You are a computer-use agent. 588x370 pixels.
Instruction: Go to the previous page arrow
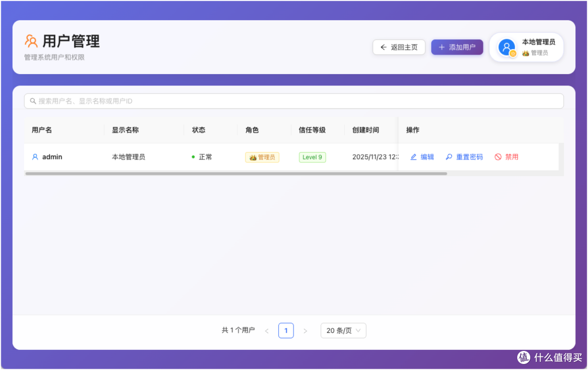[267, 331]
